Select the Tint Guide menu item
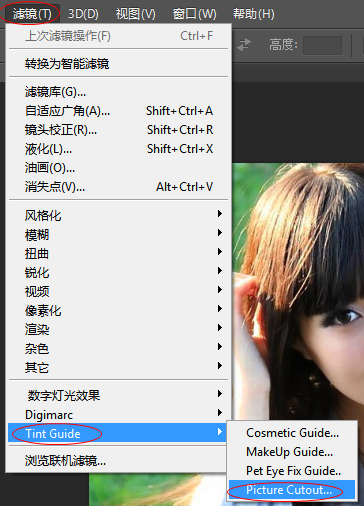The width and height of the screenshot is (364, 506). pyautogui.click(x=118, y=433)
